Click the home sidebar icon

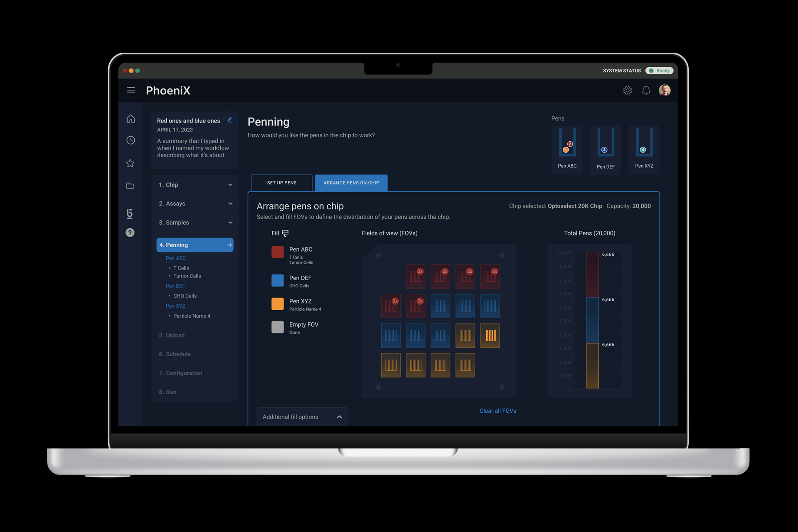(x=131, y=119)
